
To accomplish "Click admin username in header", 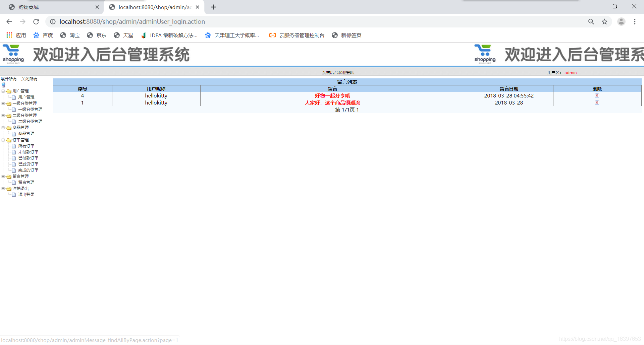I will [571, 72].
